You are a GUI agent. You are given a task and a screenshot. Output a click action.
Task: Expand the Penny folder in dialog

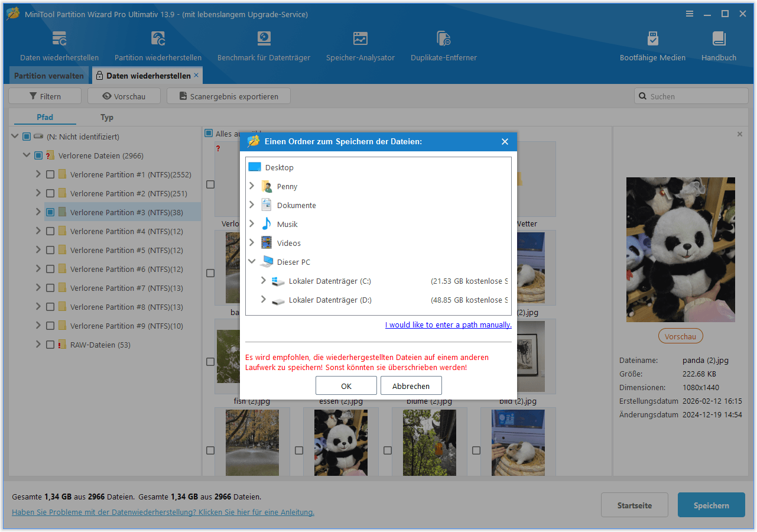click(x=252, y=186)
